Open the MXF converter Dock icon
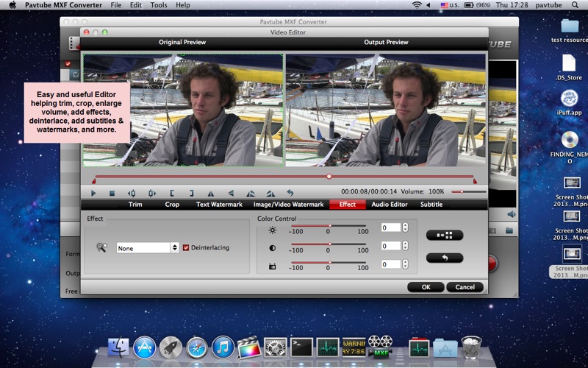Image resolution: width=588 pixels, height=368 pixels. (x=380, y=346)
